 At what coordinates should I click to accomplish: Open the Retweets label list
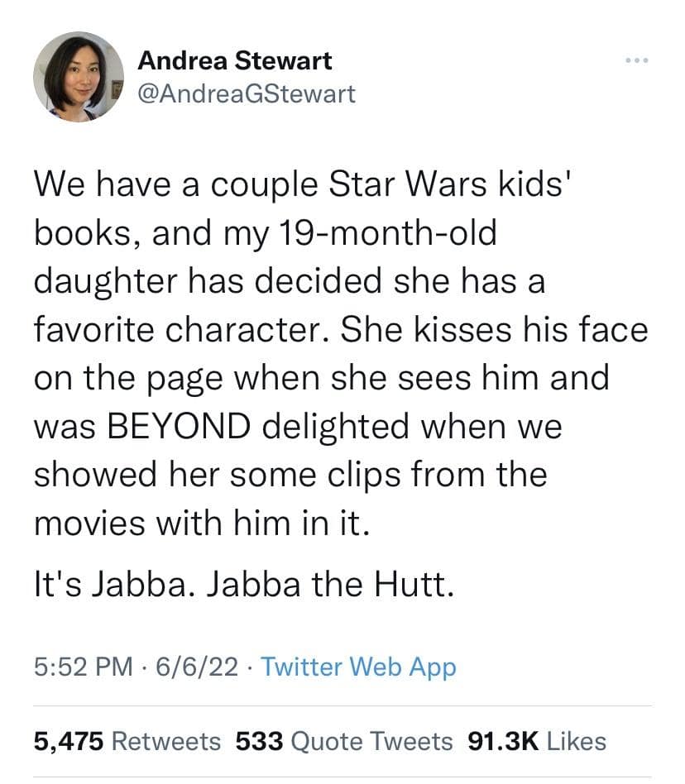click(x=165, y=740)
